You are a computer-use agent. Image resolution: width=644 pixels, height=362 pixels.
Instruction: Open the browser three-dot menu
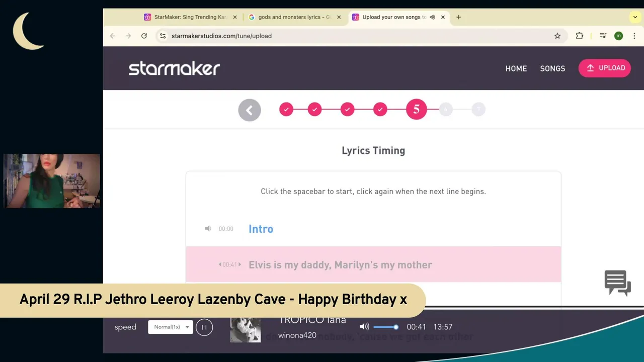click(x=634, y=36)
